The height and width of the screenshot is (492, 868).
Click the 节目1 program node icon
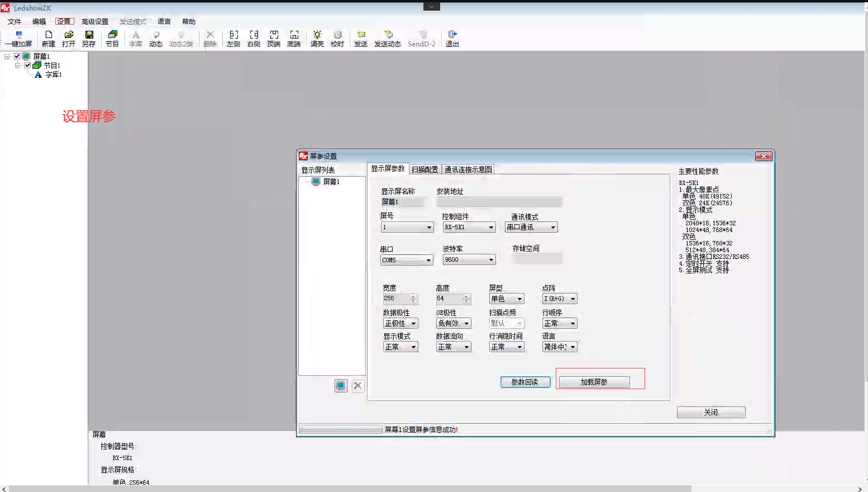37,65
